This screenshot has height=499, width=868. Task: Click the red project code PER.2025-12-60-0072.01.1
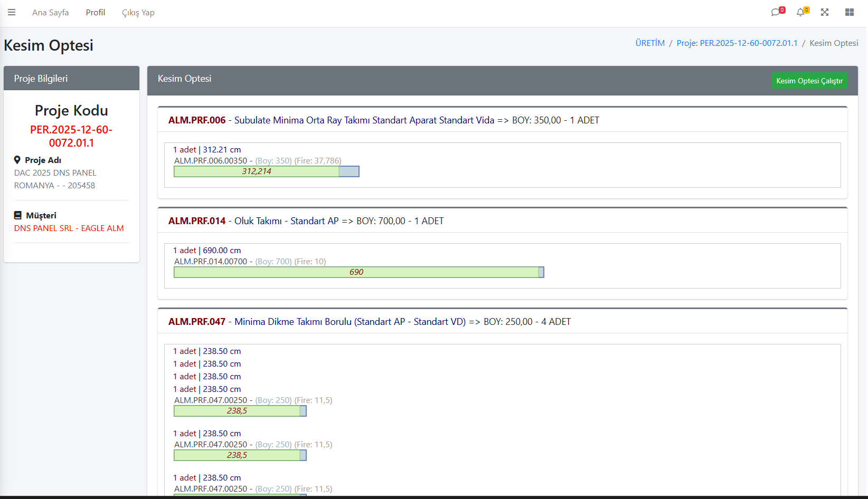[71, 136]
